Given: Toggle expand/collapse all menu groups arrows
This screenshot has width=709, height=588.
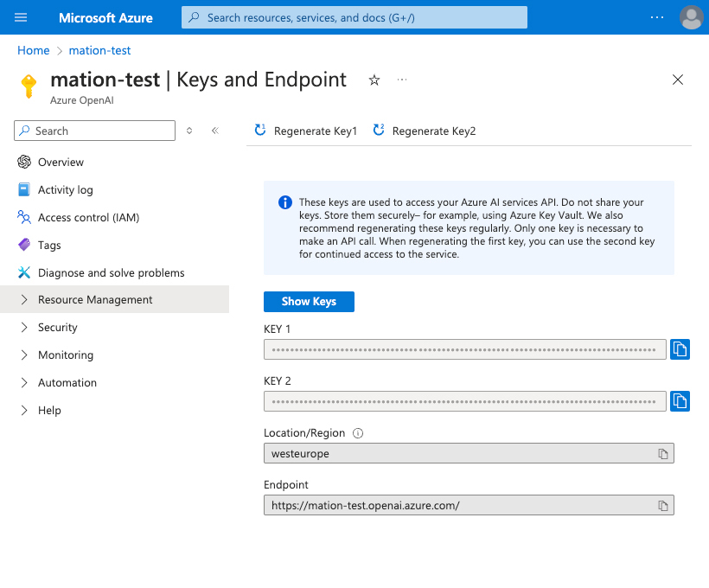Looking at the screenshot, I should pos(189,131).
